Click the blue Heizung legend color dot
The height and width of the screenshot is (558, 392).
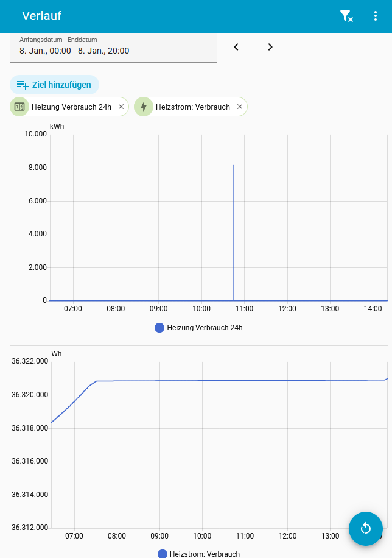(x=160, y=328)
